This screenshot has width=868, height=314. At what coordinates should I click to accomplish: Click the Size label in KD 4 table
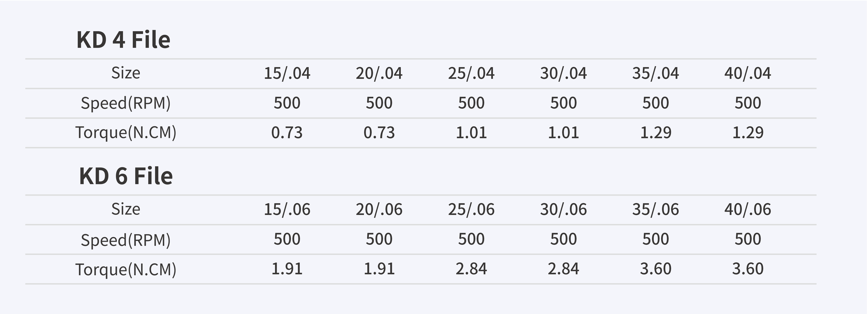pyautogui.click(x=126, y=73)
